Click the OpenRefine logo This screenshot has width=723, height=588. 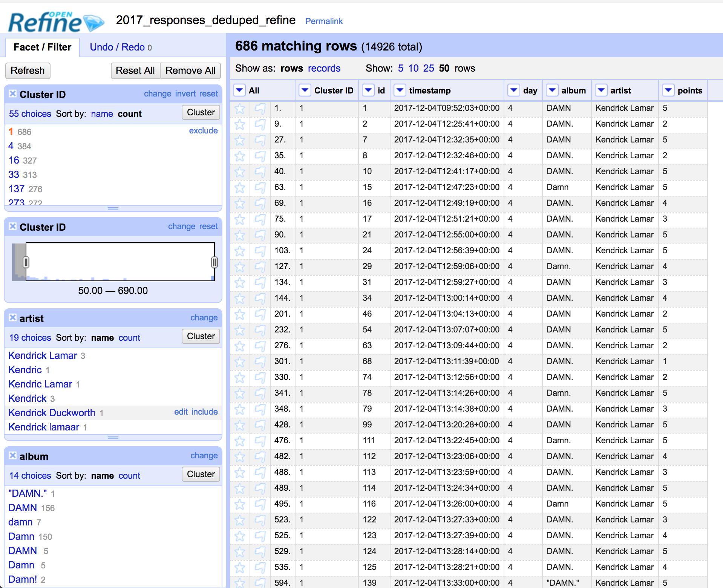(56, 21)
